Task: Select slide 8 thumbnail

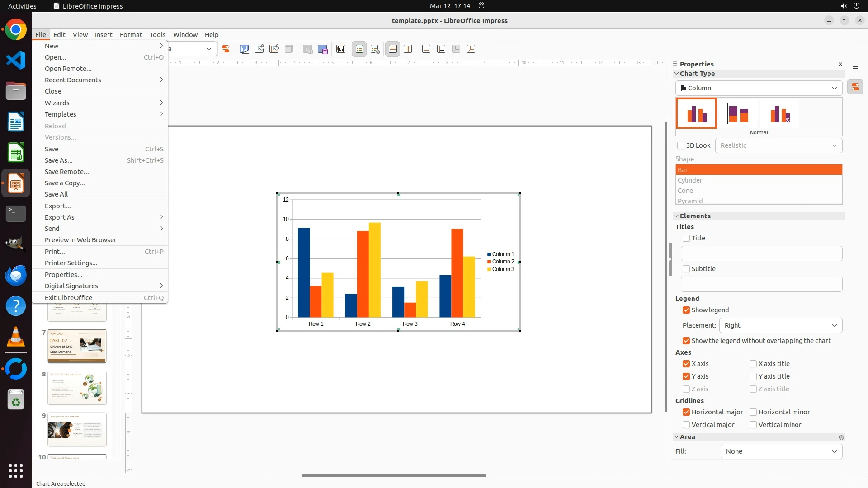Action: pos(77,388)
